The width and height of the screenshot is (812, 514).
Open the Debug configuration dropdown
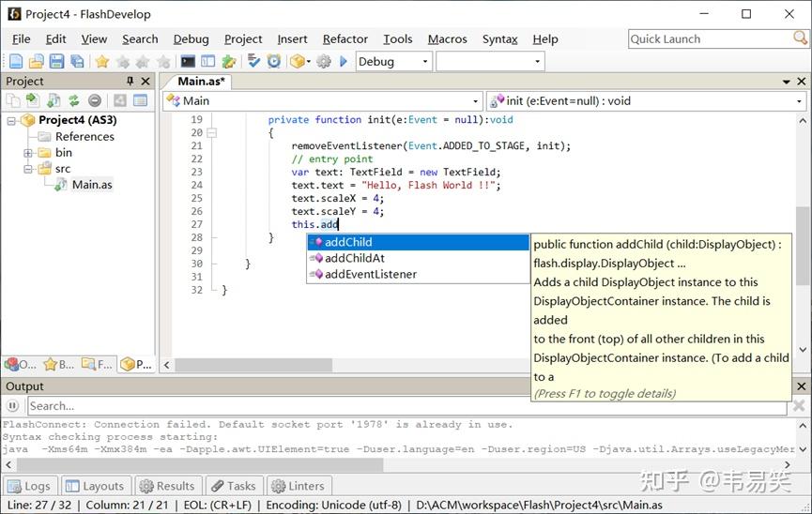point(425,62)
